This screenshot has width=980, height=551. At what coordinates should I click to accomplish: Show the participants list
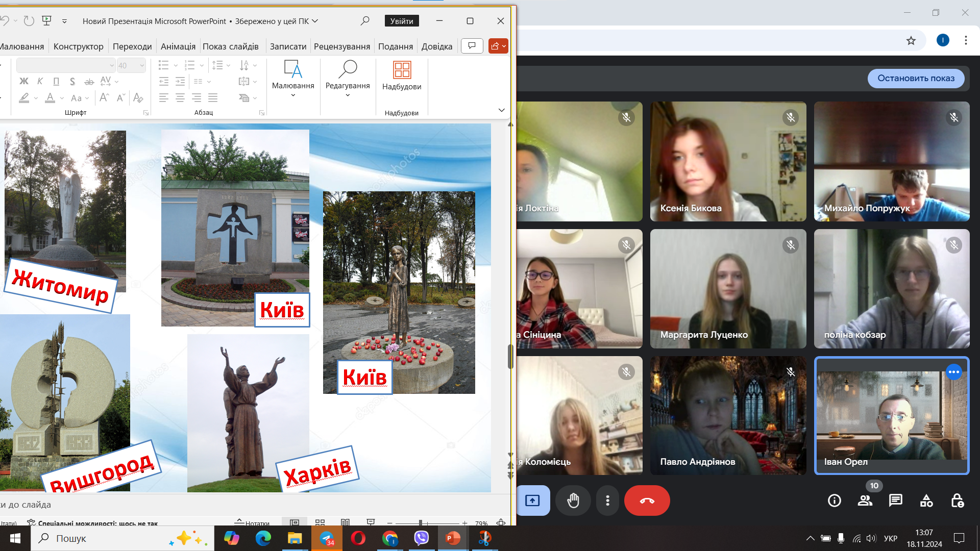pyautogui.click(x=865, y=500)
